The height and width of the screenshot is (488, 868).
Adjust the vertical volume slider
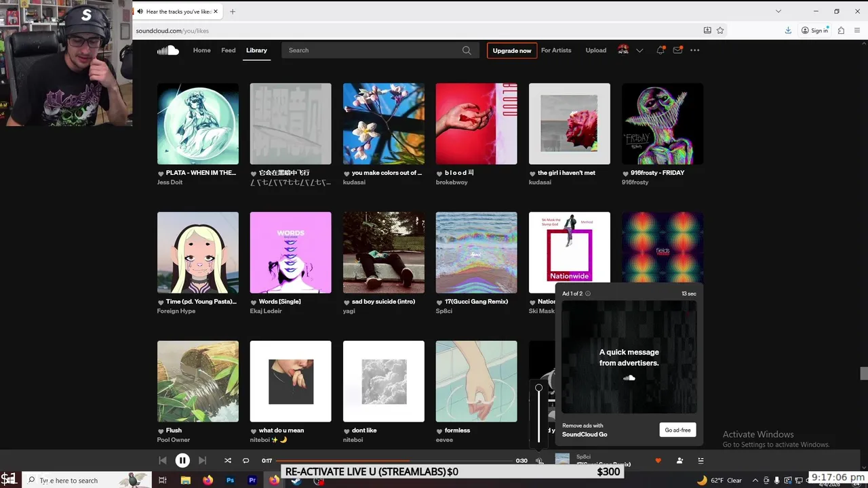pos(538,413)
